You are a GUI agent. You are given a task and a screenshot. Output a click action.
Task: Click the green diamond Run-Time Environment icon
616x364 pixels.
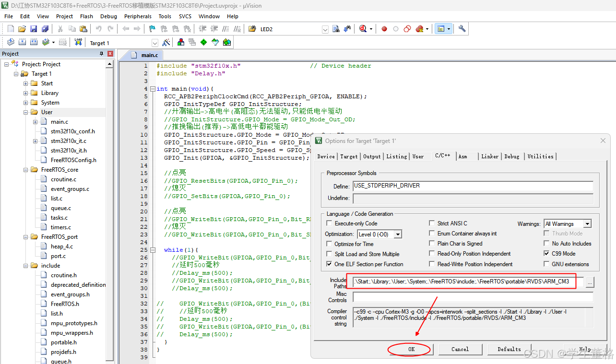(204, 42)
